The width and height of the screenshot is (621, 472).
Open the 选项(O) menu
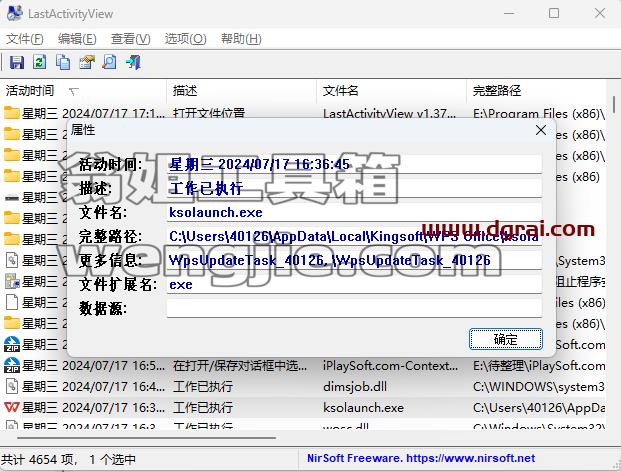(185, 39)
